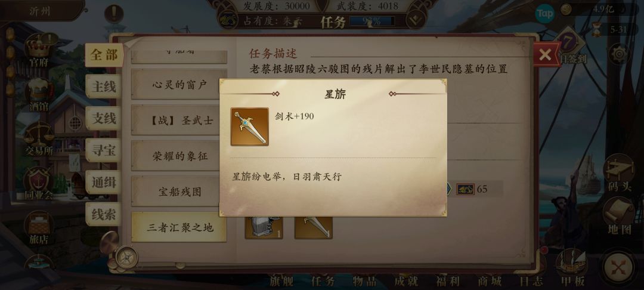Open the 码头 dock icon
The height and width of the screenshot is (290, 644).
pos(619,173)
